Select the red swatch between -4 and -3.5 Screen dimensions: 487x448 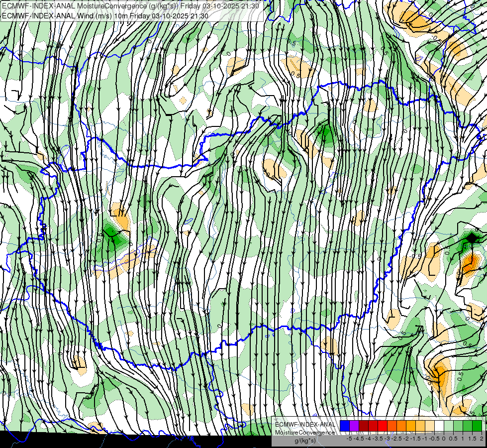[x=373, y=426]
